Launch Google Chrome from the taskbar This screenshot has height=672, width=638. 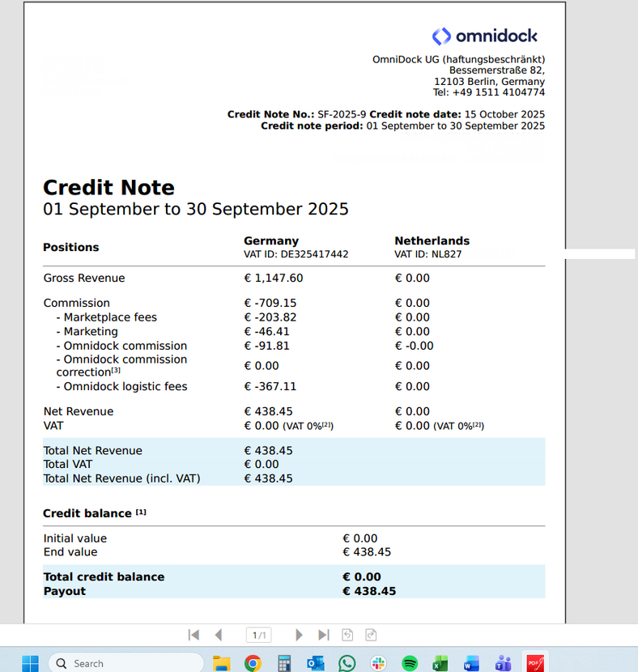253,663
